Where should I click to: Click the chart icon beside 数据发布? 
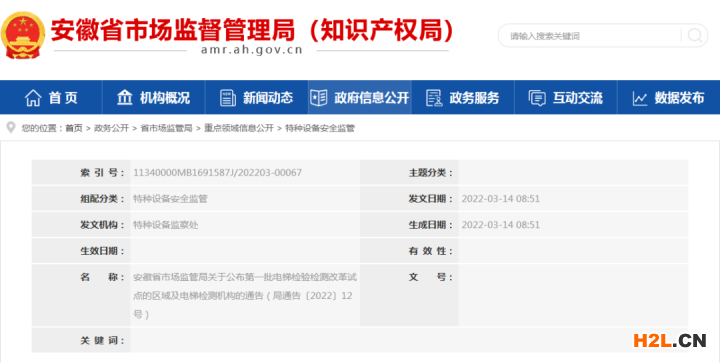pos(640,98)
